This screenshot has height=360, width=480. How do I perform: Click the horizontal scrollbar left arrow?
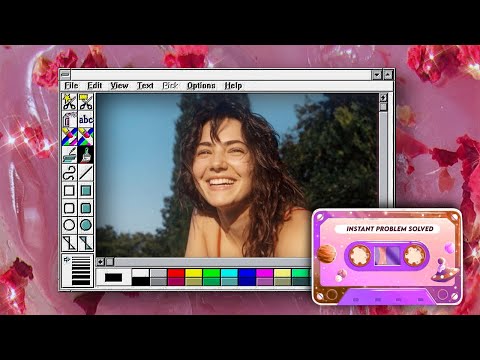[x=100, y=262]
